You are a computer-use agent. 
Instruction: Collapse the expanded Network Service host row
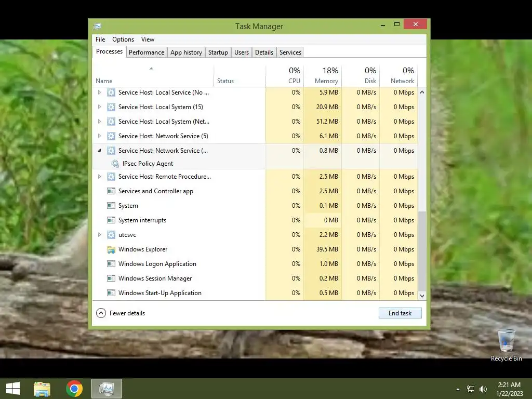99,150
